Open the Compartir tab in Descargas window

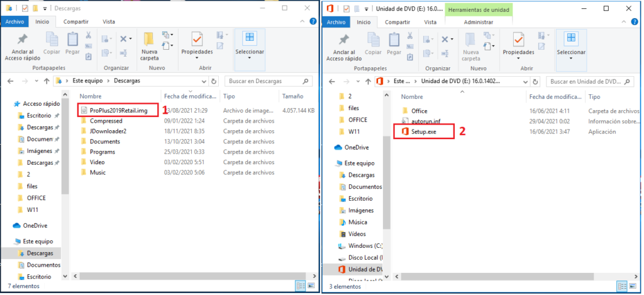pos(76,22)
